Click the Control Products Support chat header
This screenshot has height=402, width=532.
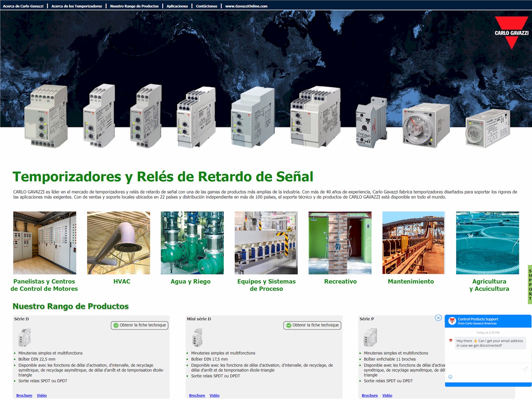click(488, 321)
